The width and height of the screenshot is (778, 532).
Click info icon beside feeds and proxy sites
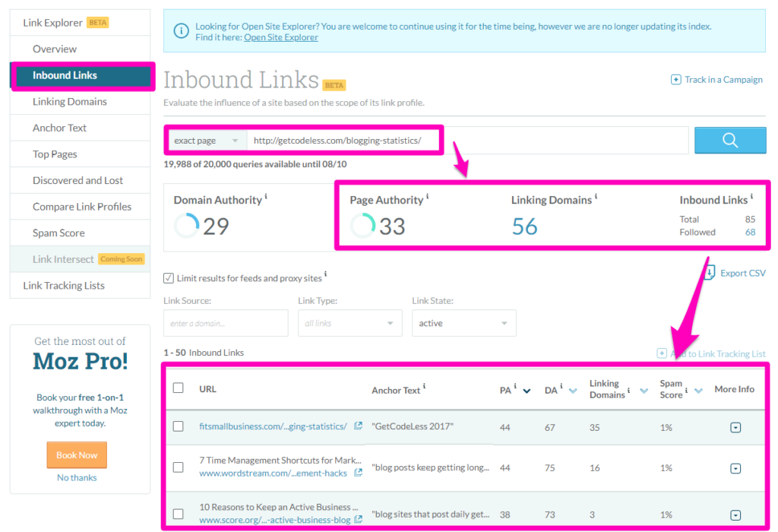click(325, 274)
